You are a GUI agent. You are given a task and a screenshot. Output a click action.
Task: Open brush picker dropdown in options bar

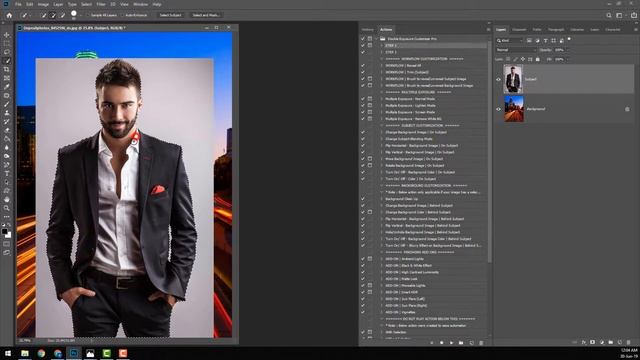(80, 15)
